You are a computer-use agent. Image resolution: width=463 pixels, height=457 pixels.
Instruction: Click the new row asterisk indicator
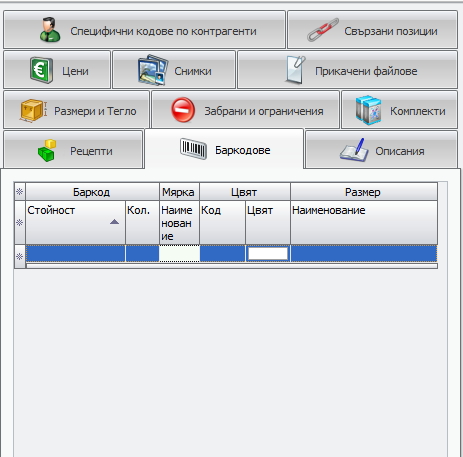tap(20, 257)
